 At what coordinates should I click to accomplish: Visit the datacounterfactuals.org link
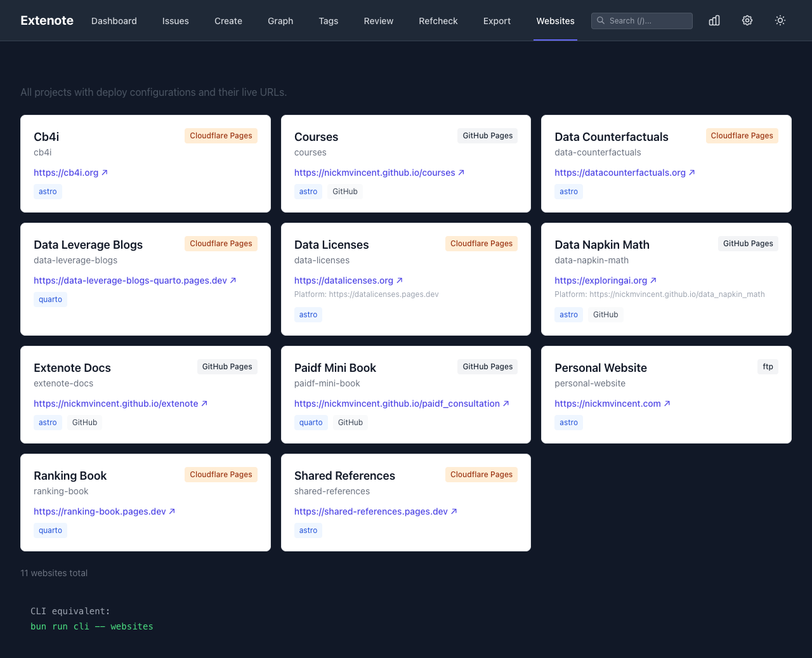point(620,172)
